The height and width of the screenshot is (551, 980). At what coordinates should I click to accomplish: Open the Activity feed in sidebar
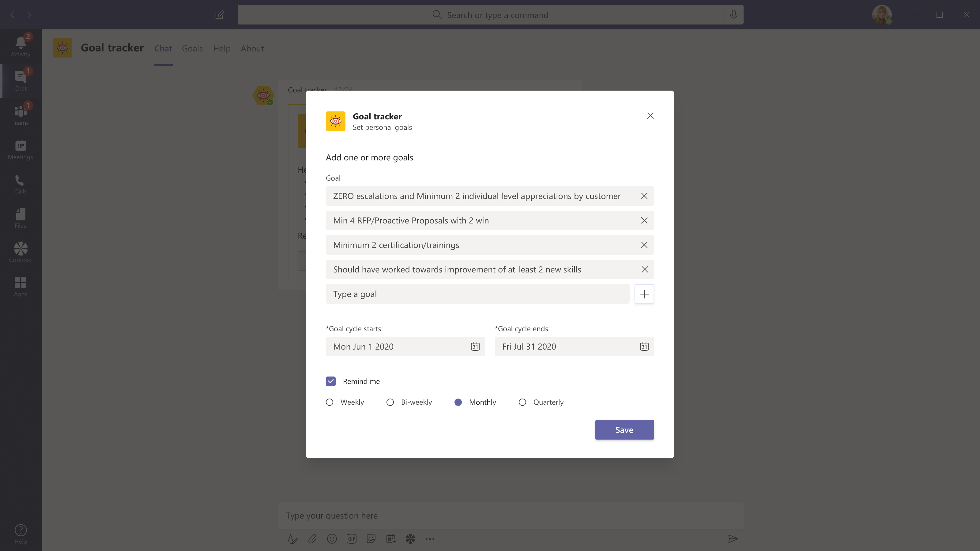tap(21, 47)
